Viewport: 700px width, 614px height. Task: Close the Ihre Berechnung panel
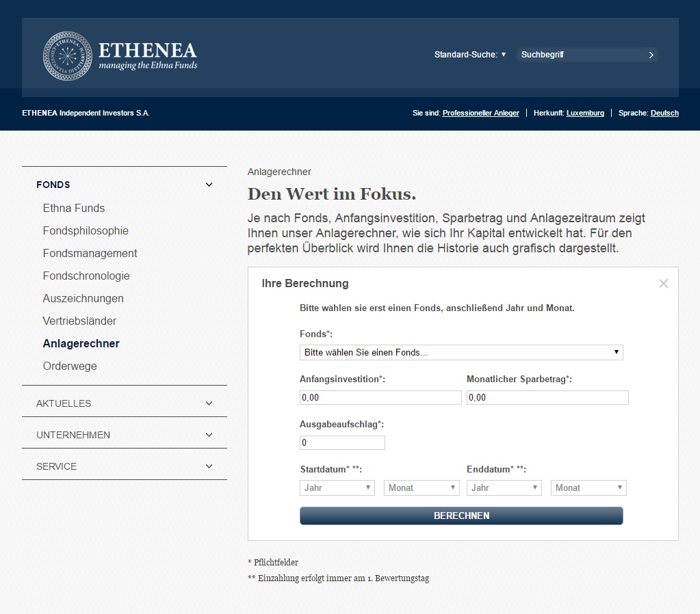coord(664,283)
